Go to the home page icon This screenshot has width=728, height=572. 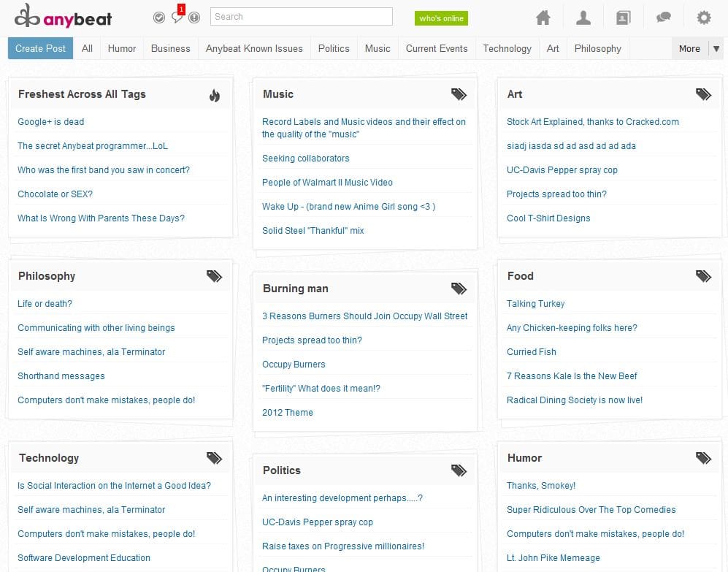[543, 18]
